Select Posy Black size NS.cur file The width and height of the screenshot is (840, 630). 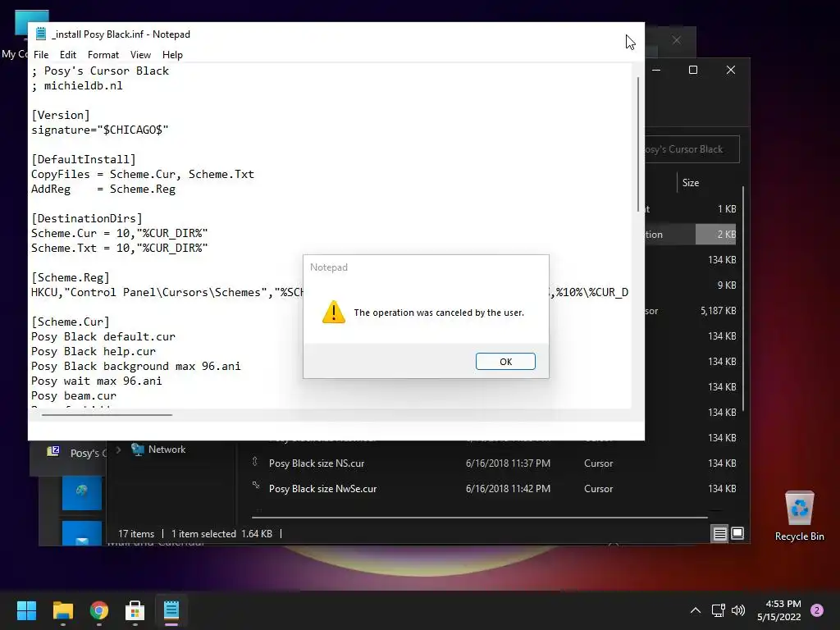(316, 463)
